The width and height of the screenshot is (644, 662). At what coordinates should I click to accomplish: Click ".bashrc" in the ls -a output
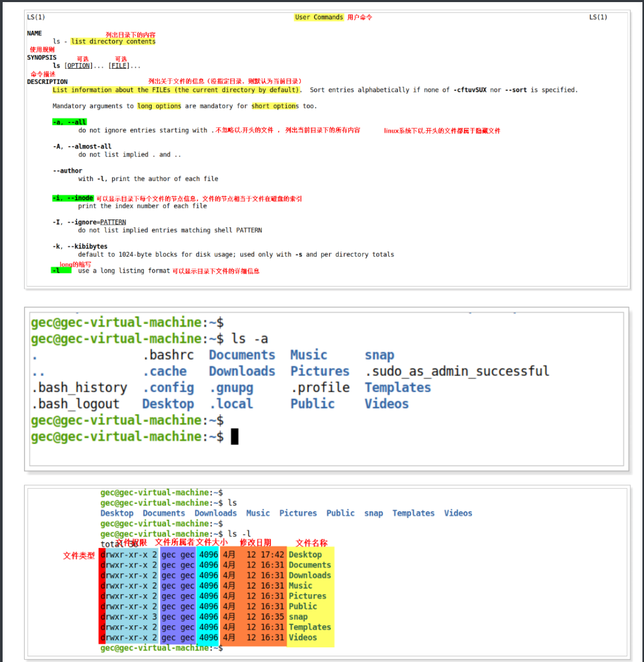[168, 355]
